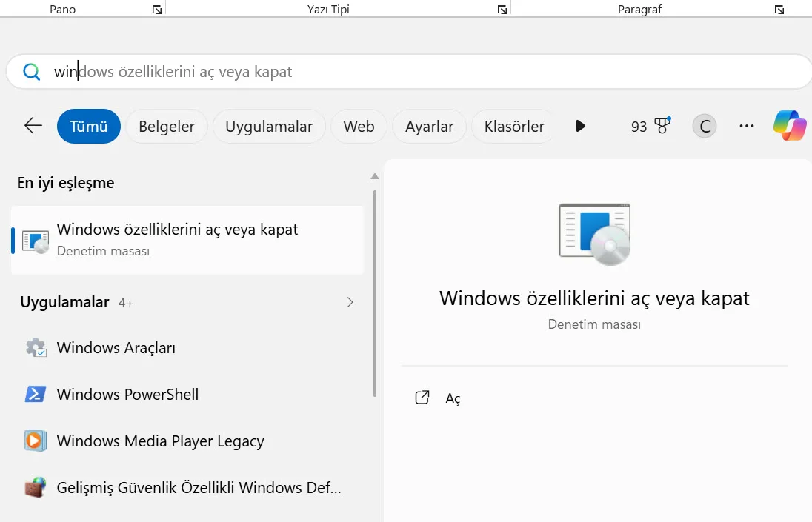Image resolution: width=812 pixels, height=522 pixels.
Task: Open the Yazı Tipi dialog launcher
Action: pyautogui.click(x=502, y=9)
